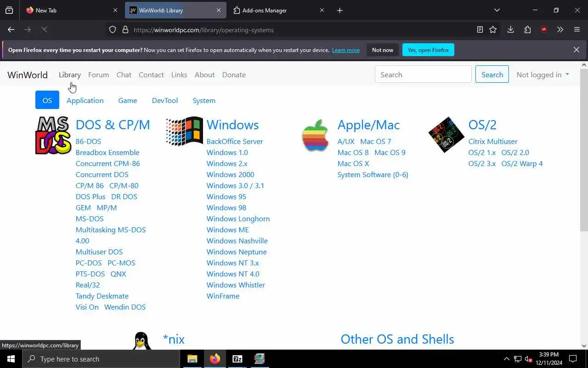The image size is (588, 368).
Task: Click the uBlock Origin toolbar icon
Action: [x=544, y=29]
